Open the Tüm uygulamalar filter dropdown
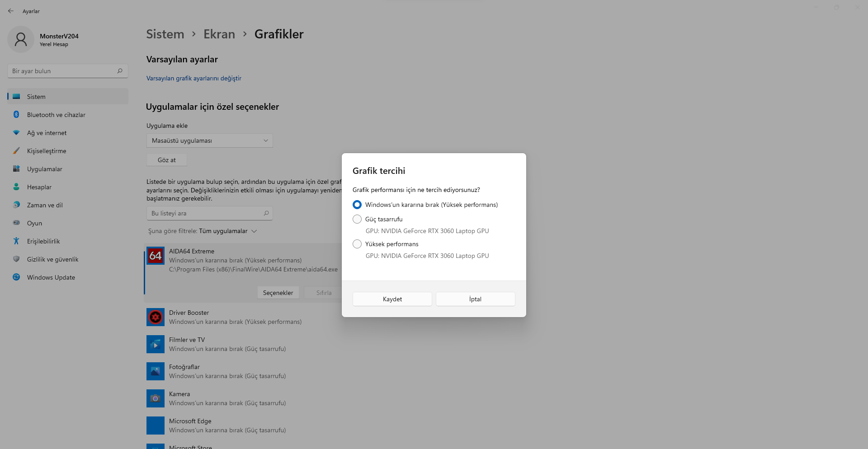This screenshot has width=868, height=449. point(228,231)
